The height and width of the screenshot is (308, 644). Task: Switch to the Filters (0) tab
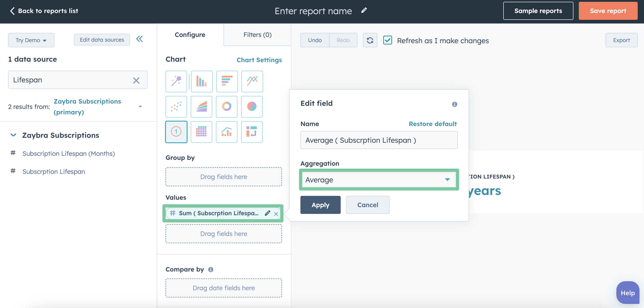257,34
